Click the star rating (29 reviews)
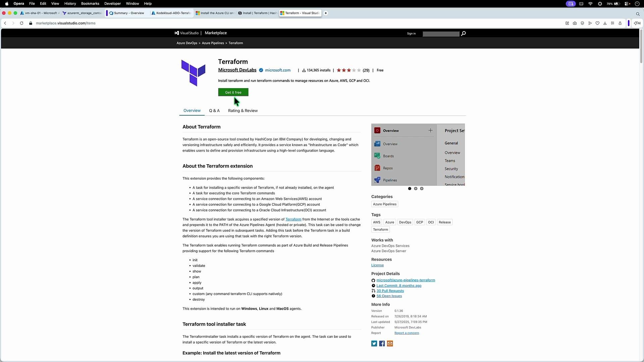The width and height of the screenshot is (644, 362). [x=353, y=70]
